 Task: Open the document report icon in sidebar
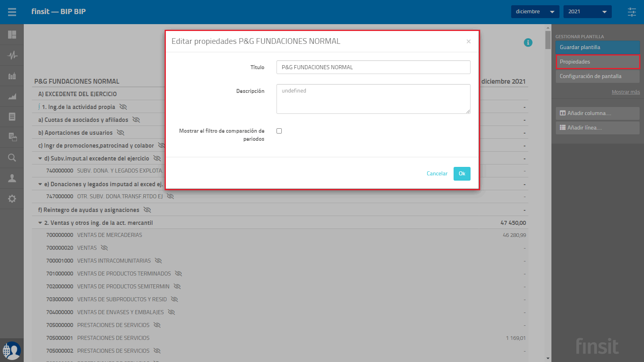point(12,117)
